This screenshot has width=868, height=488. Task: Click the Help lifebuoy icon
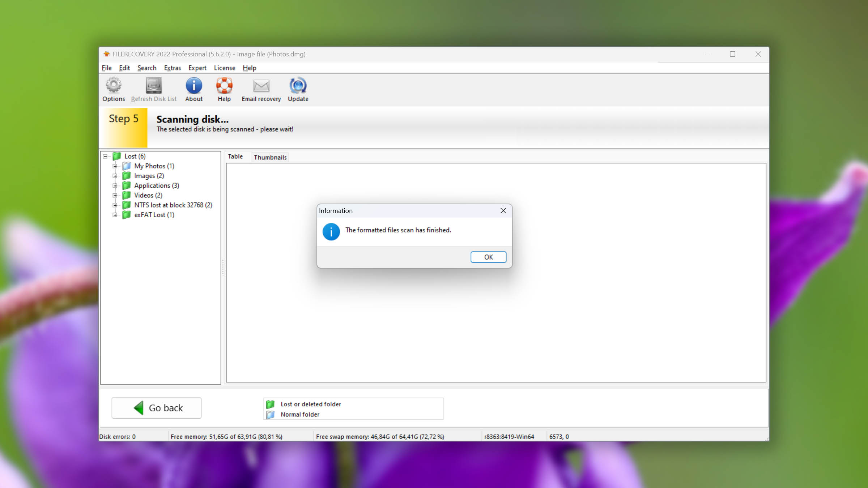click(224, 86)
